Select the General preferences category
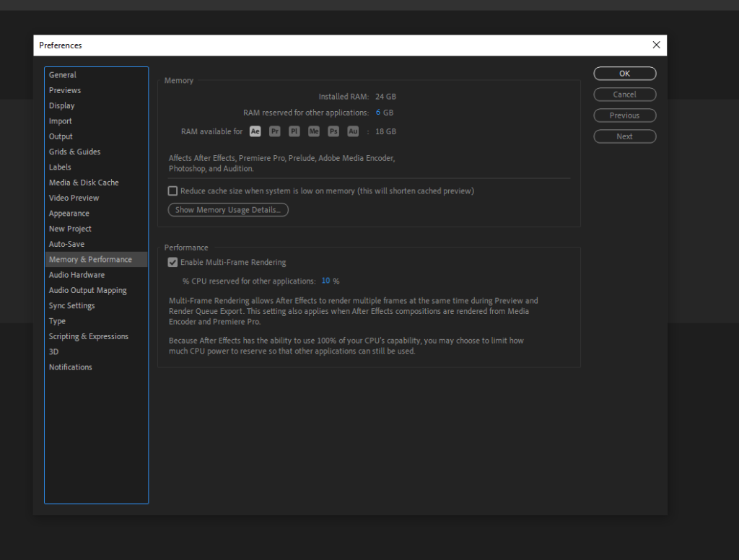This screenshot has height=560, width=739. [63, 75]
